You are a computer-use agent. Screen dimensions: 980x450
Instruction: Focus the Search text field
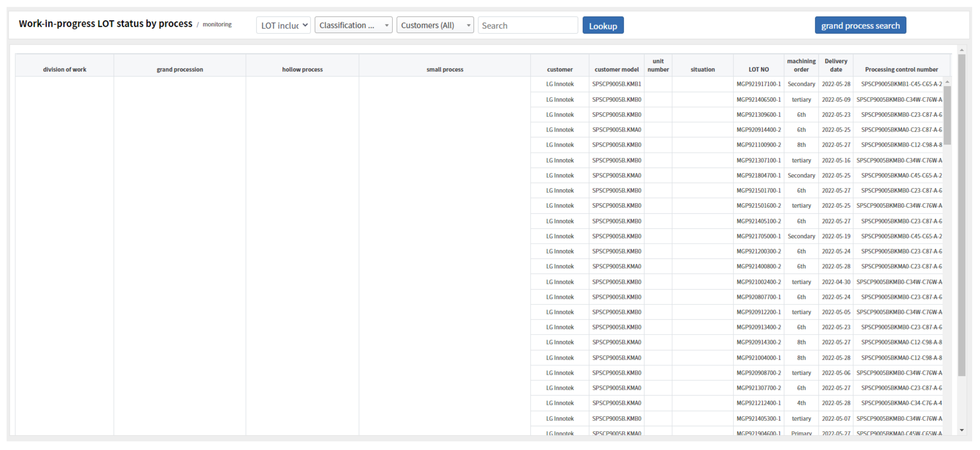point(527,25)
